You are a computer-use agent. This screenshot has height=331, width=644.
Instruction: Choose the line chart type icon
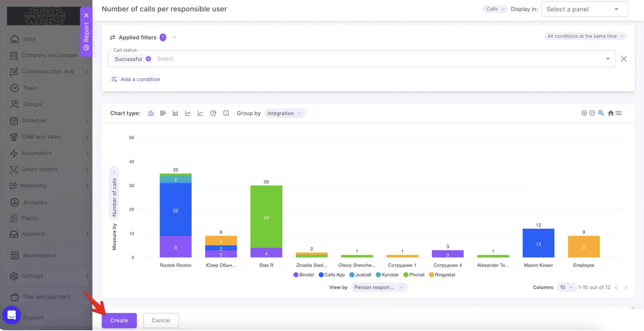188,113
